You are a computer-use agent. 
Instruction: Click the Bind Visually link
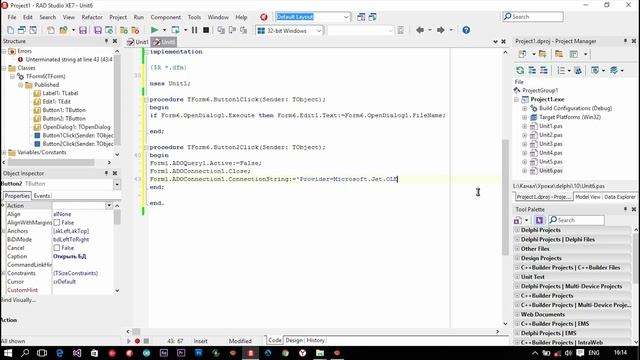tap(19, 300)
